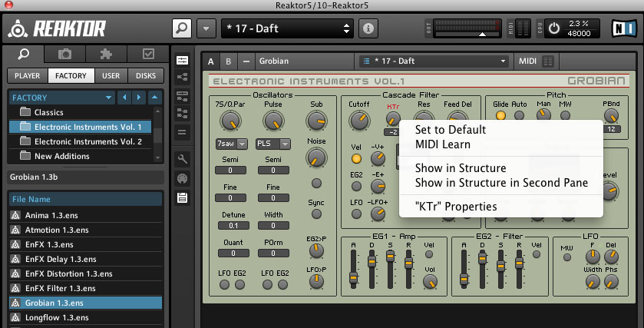Toggle the Sync button
Screen dimensions: 644x328
coord(316,214)
